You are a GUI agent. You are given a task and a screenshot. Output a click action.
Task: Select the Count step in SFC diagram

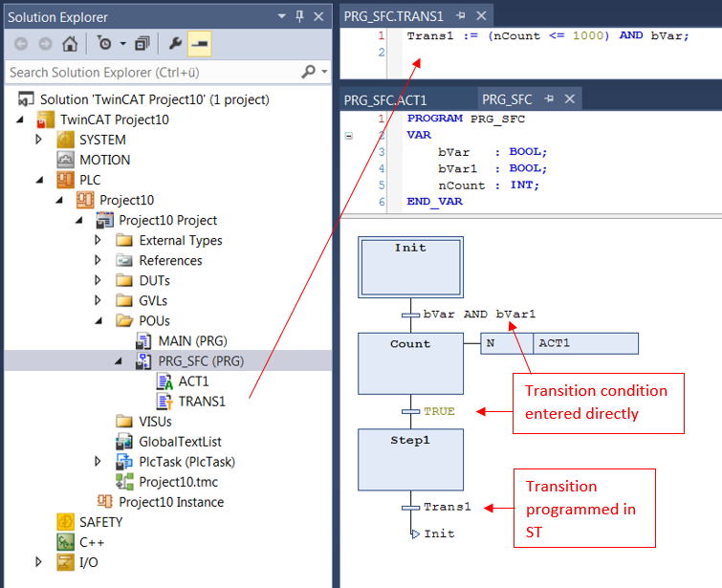410,363
